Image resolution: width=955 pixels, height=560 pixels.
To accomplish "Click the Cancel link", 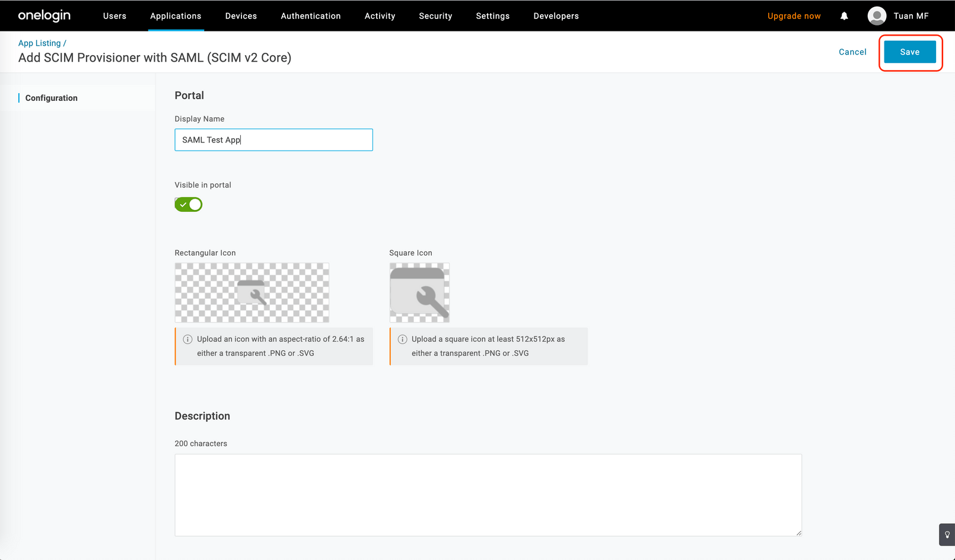I will [852, 52].
